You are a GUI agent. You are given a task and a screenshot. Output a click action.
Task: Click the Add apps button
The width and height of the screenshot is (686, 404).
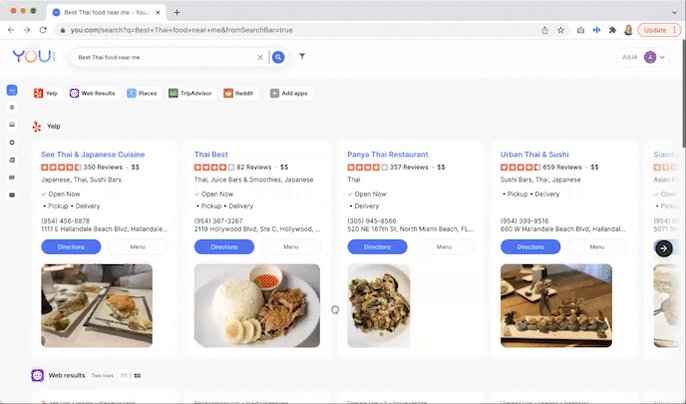(x=289, y=93)
